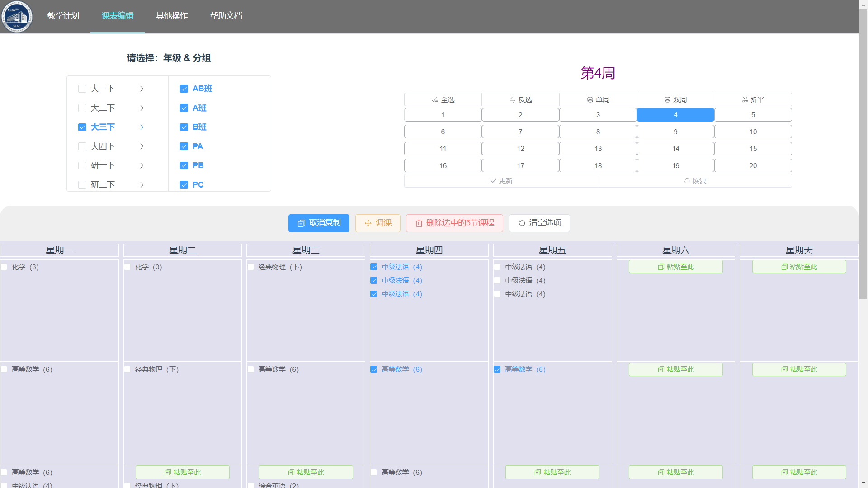This screenshot has width=868, height=488.
Task: Click the 恢复 restore button
Action: tap(695, 181)
